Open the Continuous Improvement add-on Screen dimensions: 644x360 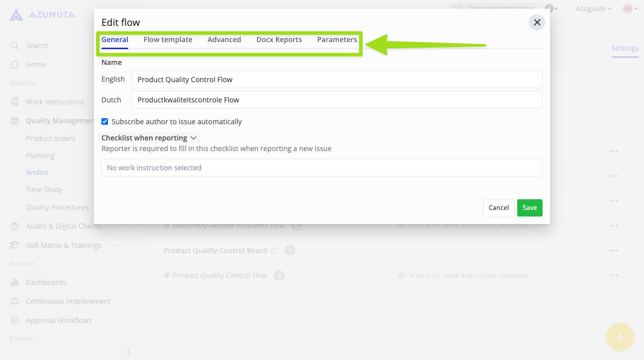tap(15, 301)
